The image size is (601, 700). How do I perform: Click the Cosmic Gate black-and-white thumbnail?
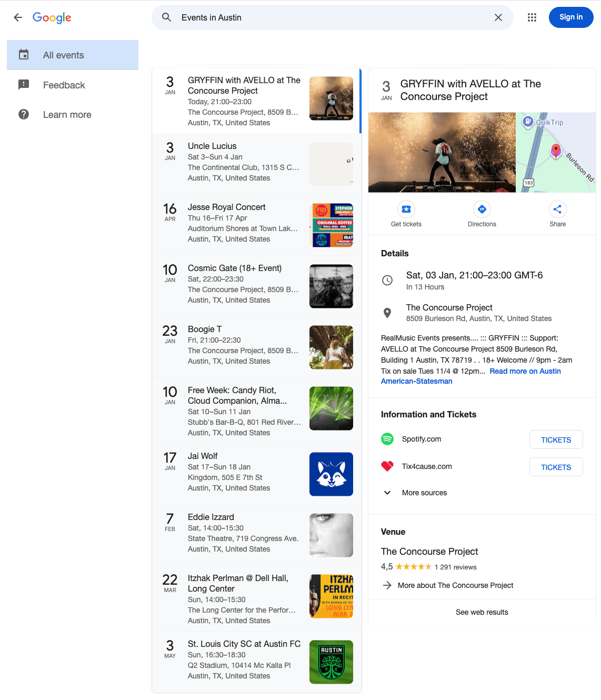pyautogui.click(x=331, y=286)
